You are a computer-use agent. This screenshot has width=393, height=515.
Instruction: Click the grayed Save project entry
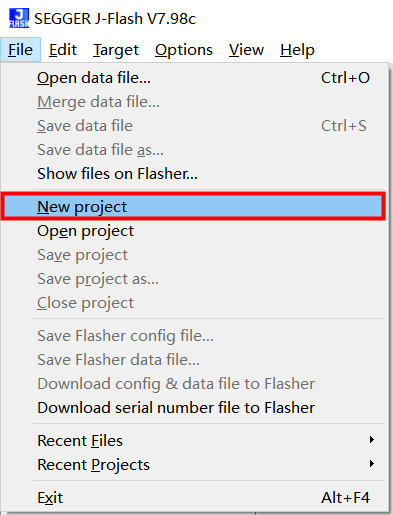194,255
